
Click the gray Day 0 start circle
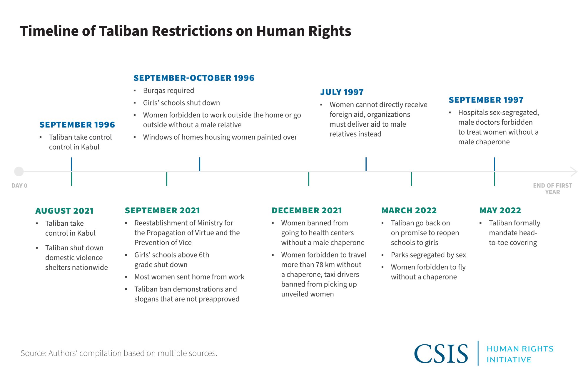coord(19,171)
